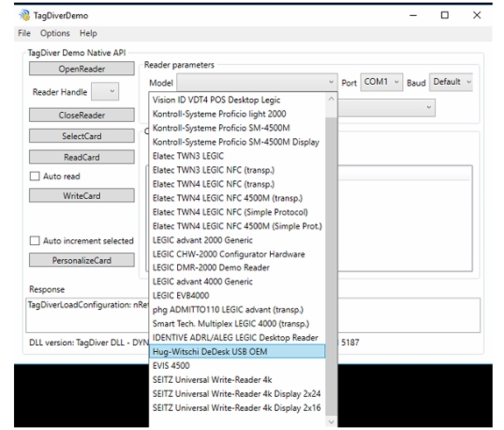The width and height of the screenshot is (504, 430).
Task: Maximize the TagDiverDemo window
Action: (444, 15)
